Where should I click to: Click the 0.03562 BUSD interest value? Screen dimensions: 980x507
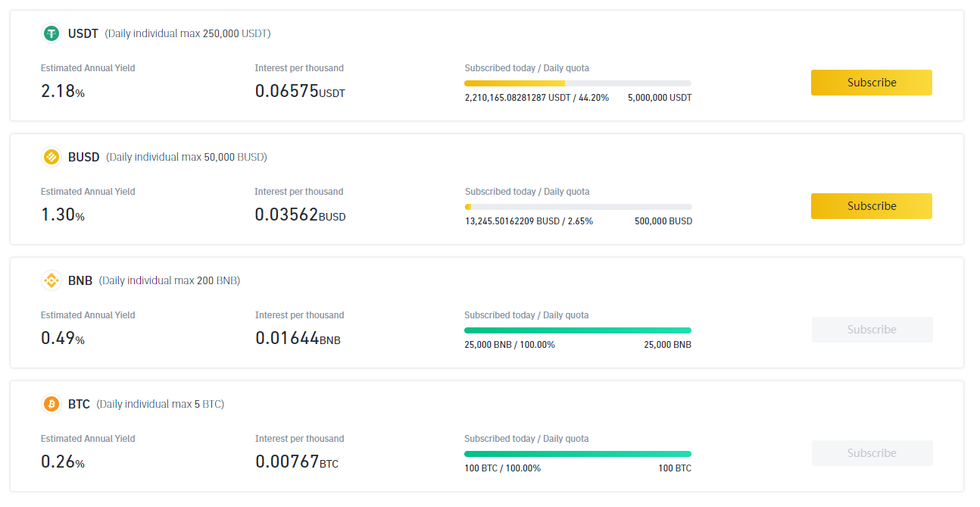tap(300, 214)
